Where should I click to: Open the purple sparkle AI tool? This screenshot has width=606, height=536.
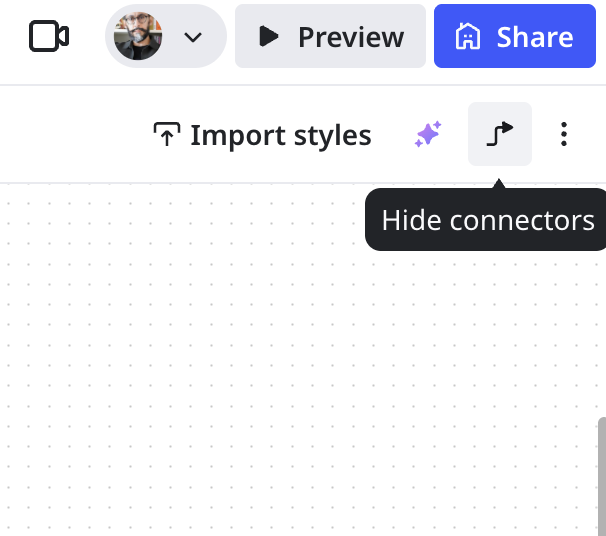428,134
